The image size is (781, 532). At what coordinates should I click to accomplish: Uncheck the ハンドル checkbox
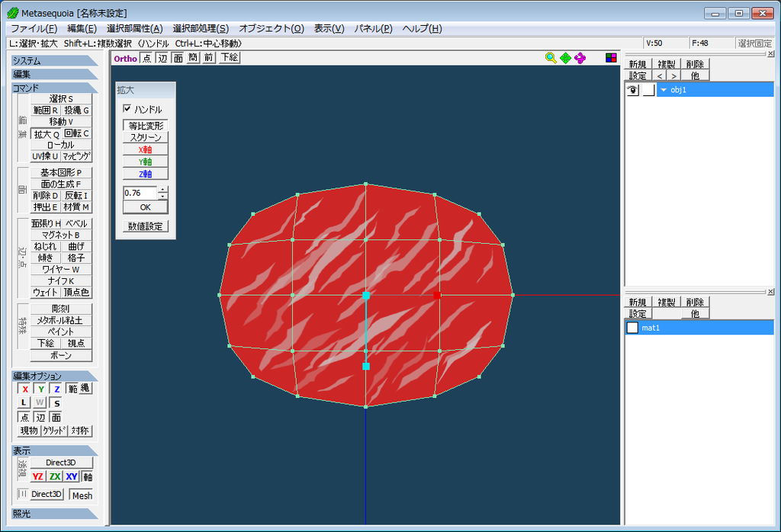coord(127,108)
